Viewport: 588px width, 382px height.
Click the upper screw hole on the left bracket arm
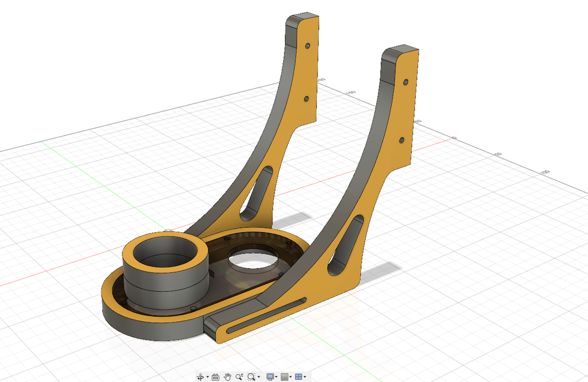click(x=308, y=46)
